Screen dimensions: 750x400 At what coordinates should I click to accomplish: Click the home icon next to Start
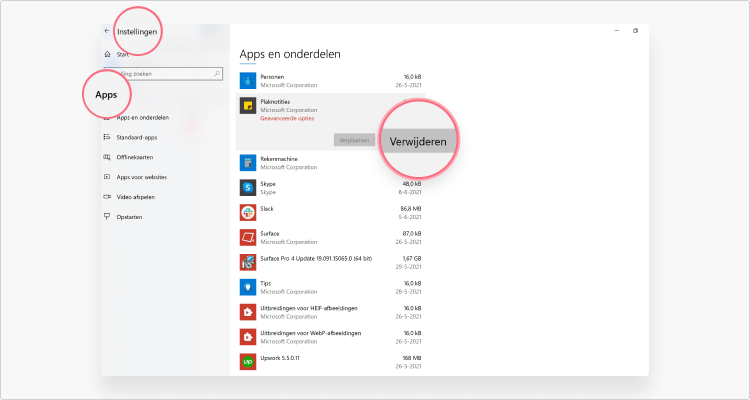pyautogui.click(x=107, y=55)
